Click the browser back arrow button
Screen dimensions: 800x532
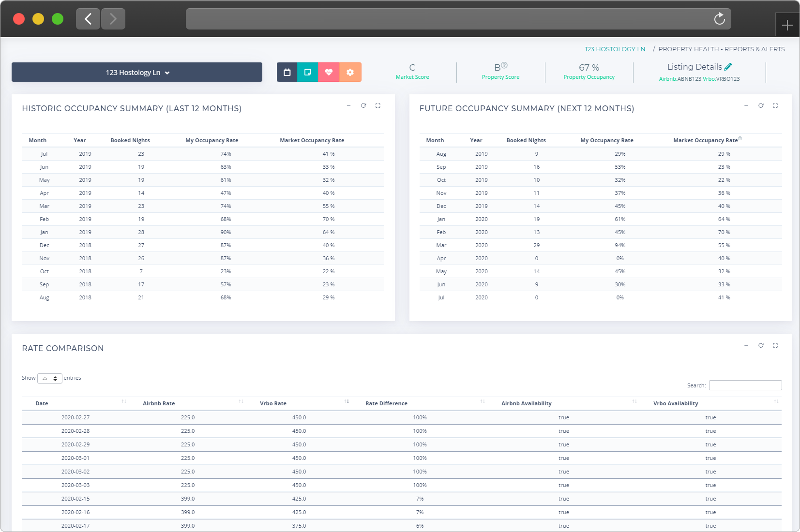(x=88, y=19)
